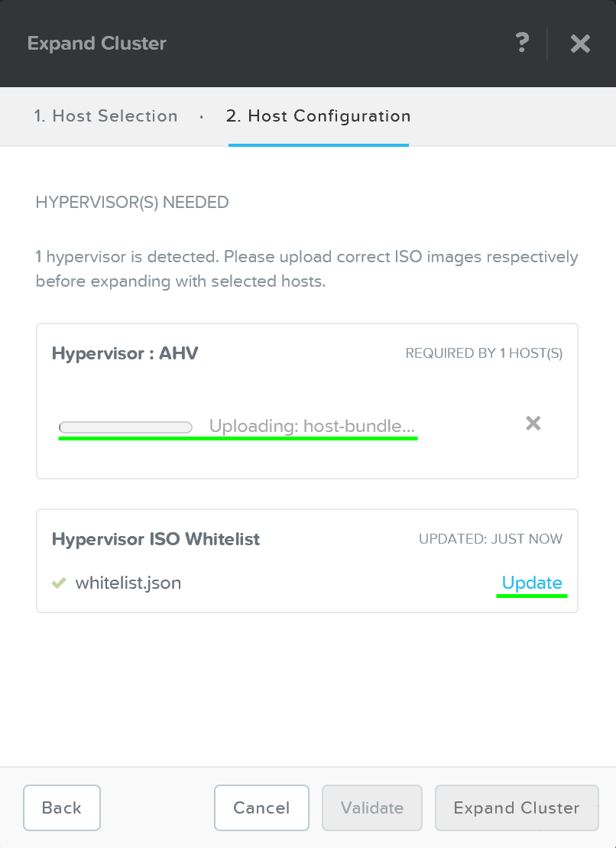
Task: Click the checkmark icon in the ISO Whitelist section
Action: 60,583
